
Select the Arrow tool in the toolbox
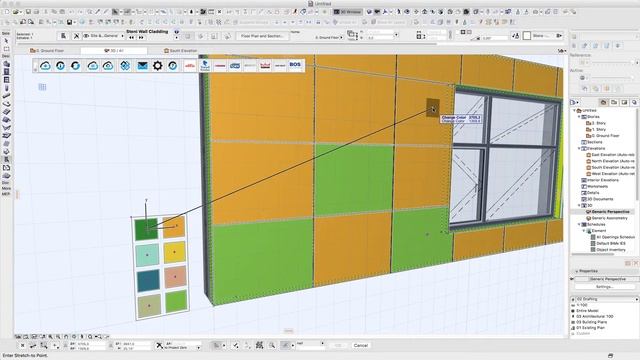(x=6, y=41)
